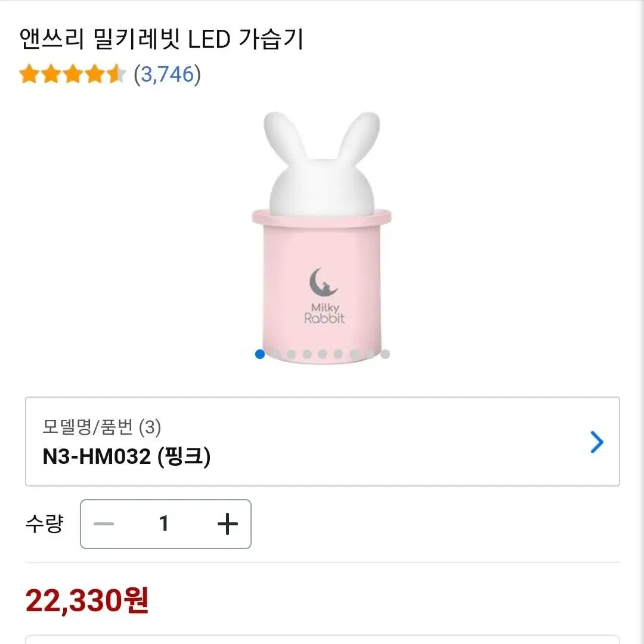
Task: Jump to the third image carousel dot
Action: (291, 354)
